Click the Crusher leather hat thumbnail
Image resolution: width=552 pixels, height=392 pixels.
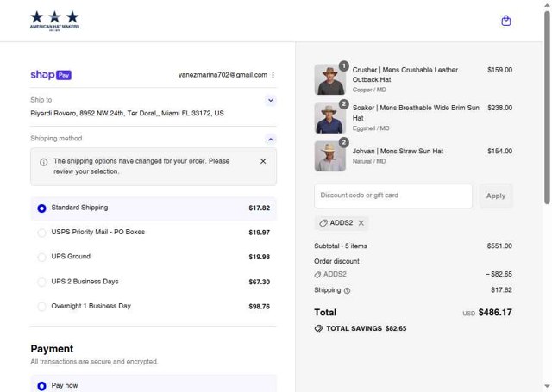click(329, 79)
